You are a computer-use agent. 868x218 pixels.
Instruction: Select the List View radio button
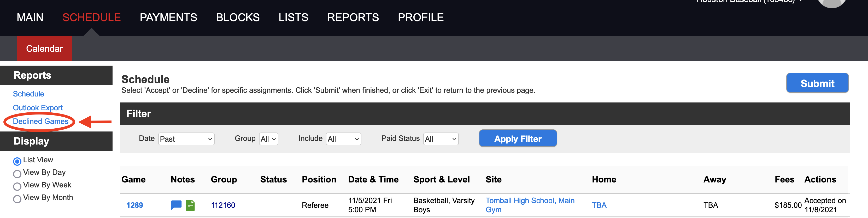[17, 161]
